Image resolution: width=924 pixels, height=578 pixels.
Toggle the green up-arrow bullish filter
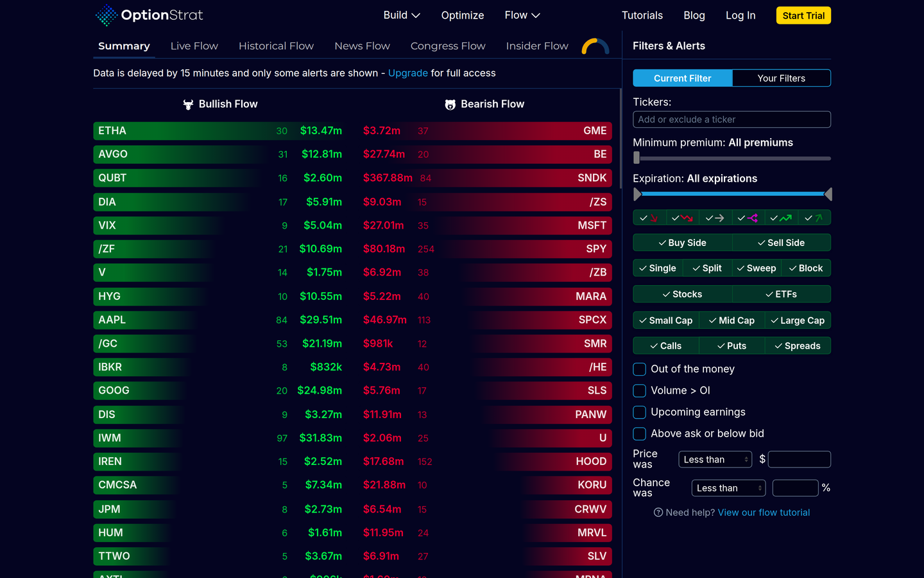point(814,218)
